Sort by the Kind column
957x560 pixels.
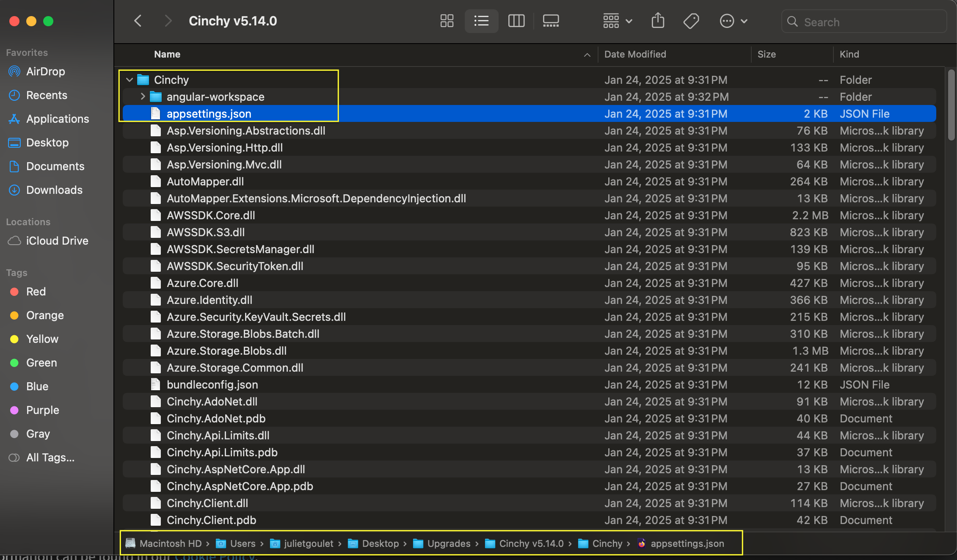tap(849, 54)
